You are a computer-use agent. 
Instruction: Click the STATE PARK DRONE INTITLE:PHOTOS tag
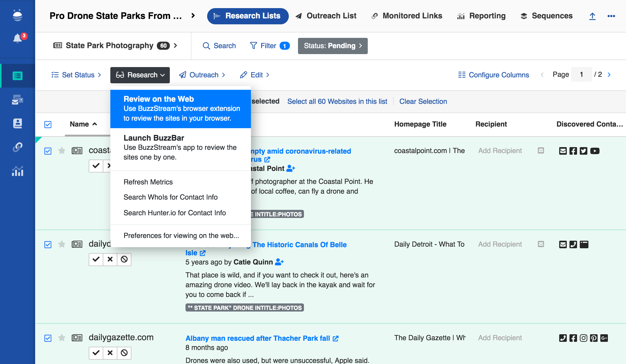click(245, 308)
